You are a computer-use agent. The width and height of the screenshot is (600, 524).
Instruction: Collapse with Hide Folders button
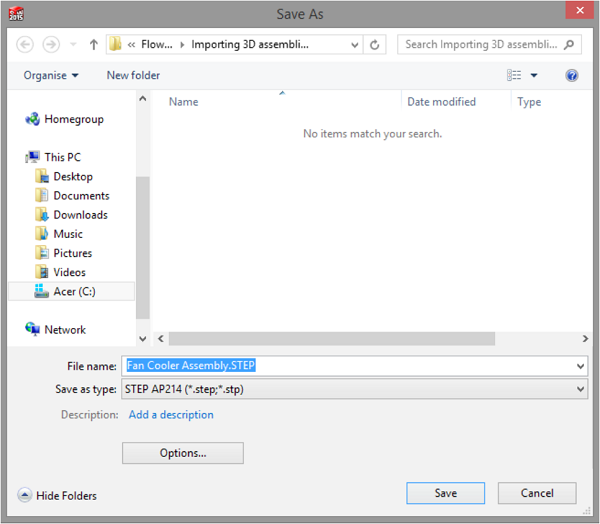tap(57, 496)
